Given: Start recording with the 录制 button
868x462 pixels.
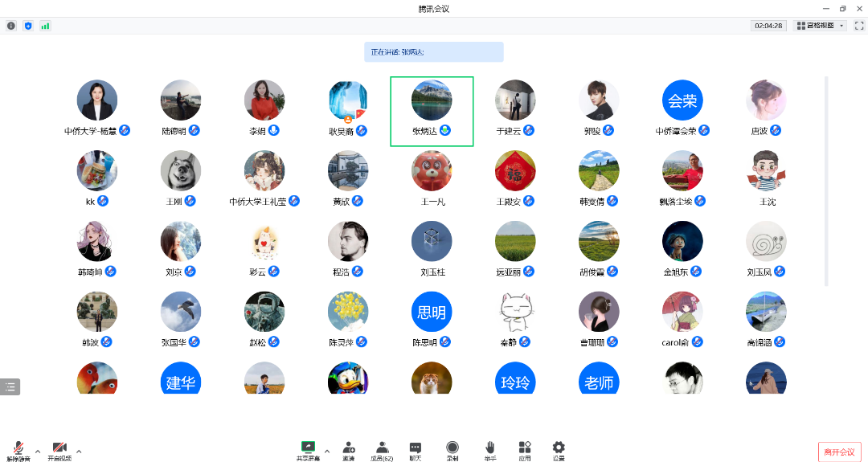Looking at the screenshot, I should coord(452,449).
